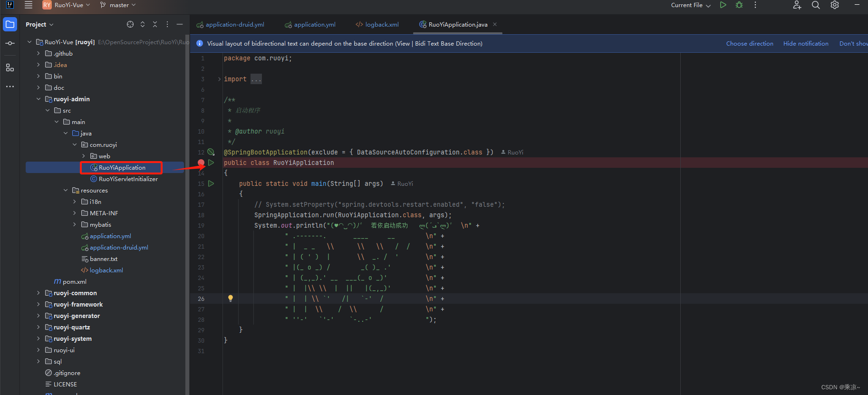Click Spring bean gutter icon on line 12
The image size is (868, 395).
click(x=211, y=152)
